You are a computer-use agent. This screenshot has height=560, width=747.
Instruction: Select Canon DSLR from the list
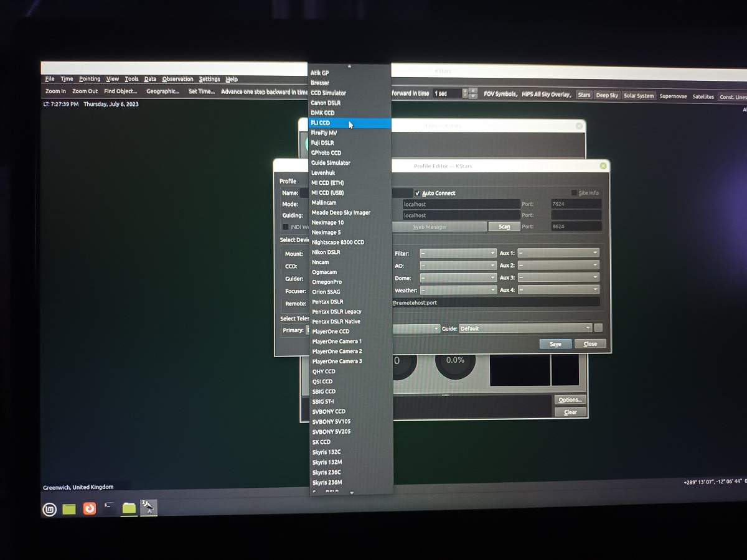(x=350, y=103)
